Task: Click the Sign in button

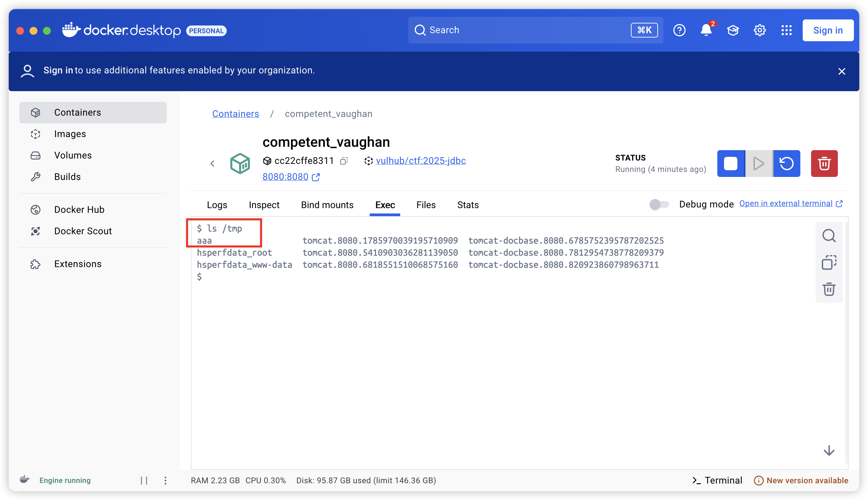Action: click(828, 30)
